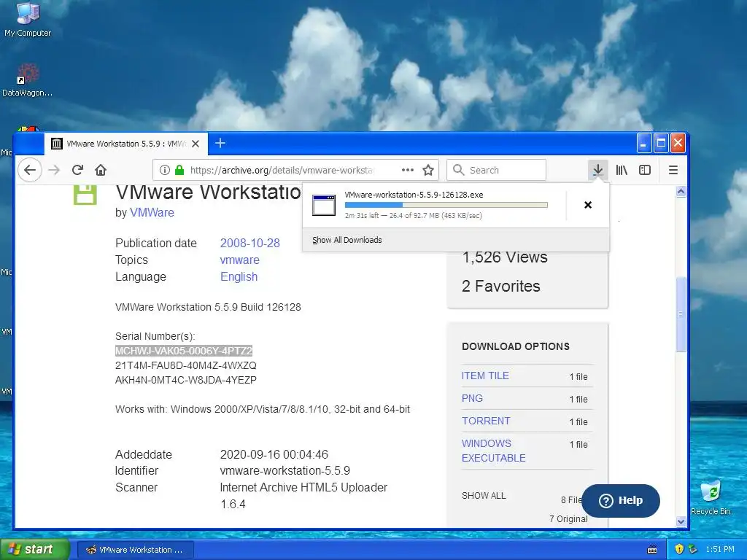Focus the Search box in toolbar
This screenshot has height=560, width=747.
pyautogui.click(x=496, y=170)
